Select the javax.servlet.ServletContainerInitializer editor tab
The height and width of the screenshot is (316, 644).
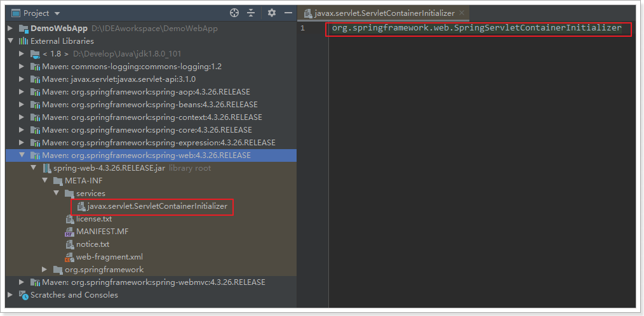tap(384, 13)
